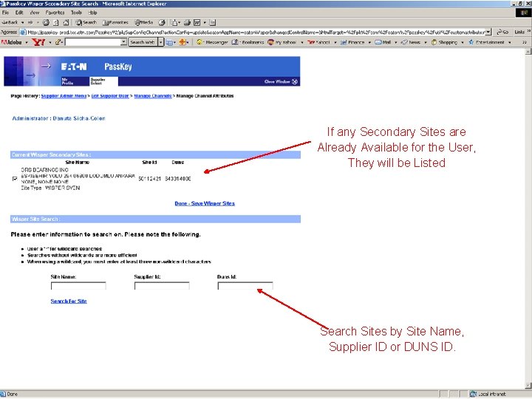This screenshot has height=399, width=532.
Task: Open the Favorites pane button
Action: tap(115, 22)
